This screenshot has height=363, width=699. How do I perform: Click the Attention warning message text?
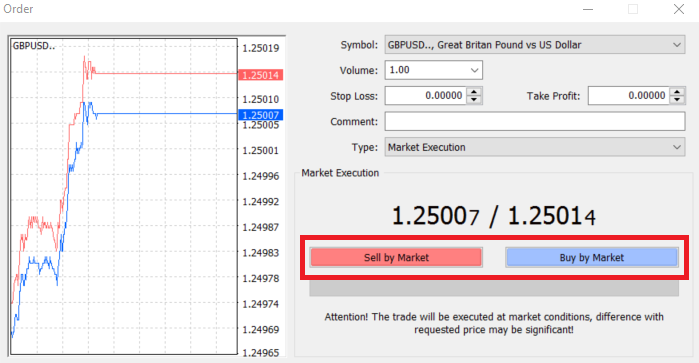click(x=494, y=323)
